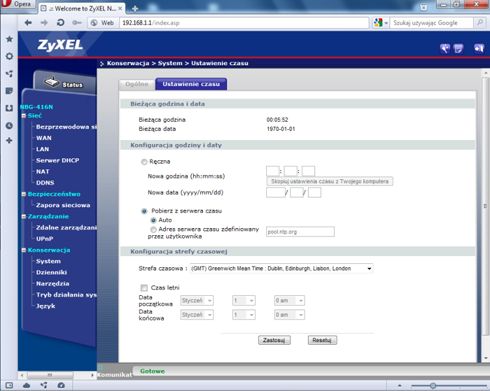
Task: Open the Downloads panel in Opera sidebar
Action: pos(9,108)
